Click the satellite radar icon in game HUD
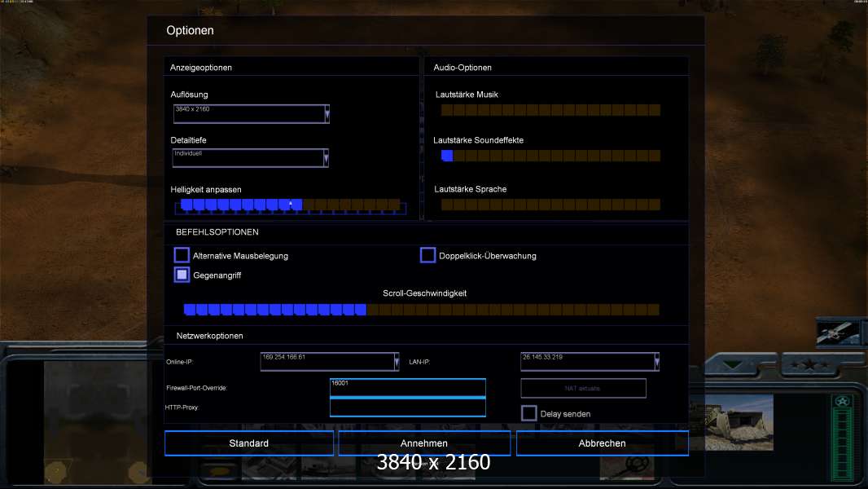 [x=838, y=333]
